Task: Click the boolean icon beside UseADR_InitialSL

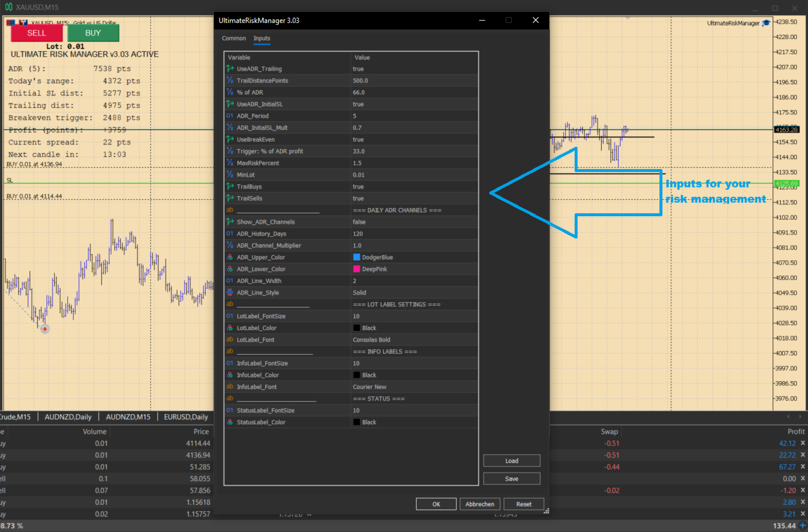Action: 230,104
